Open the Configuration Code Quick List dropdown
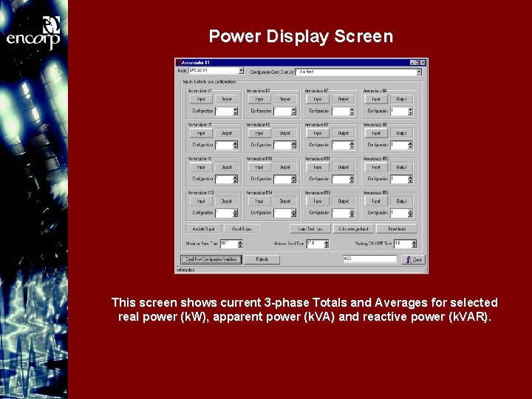Viewport: 532px width, 399px height. pos(419,72)
